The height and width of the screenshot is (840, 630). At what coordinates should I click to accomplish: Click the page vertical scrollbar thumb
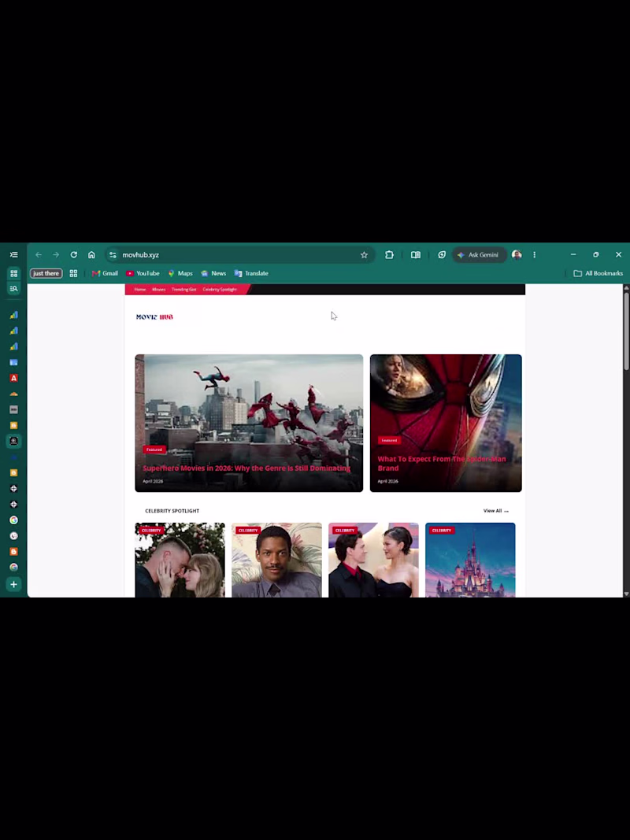[x=626, y=331]
